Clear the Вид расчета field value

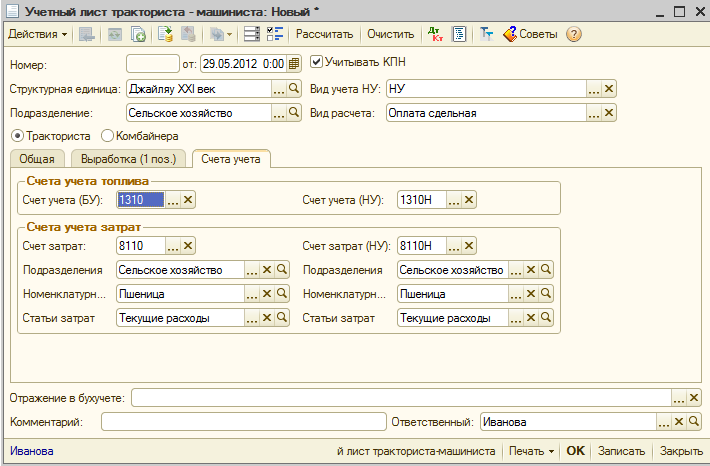609,114
